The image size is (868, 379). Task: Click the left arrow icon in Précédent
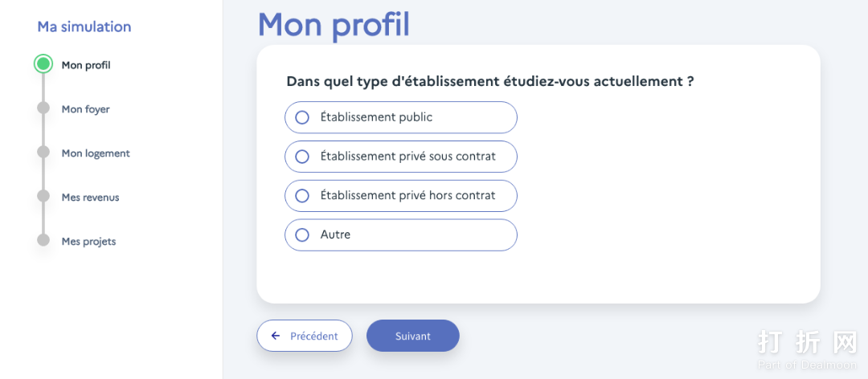pyautogui.click(x=276, y=336)
